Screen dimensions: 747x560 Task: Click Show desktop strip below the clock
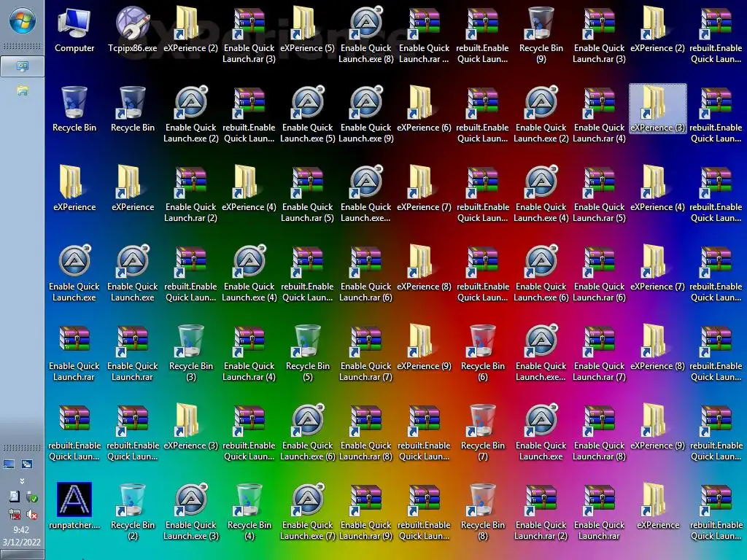coord(22,555)
